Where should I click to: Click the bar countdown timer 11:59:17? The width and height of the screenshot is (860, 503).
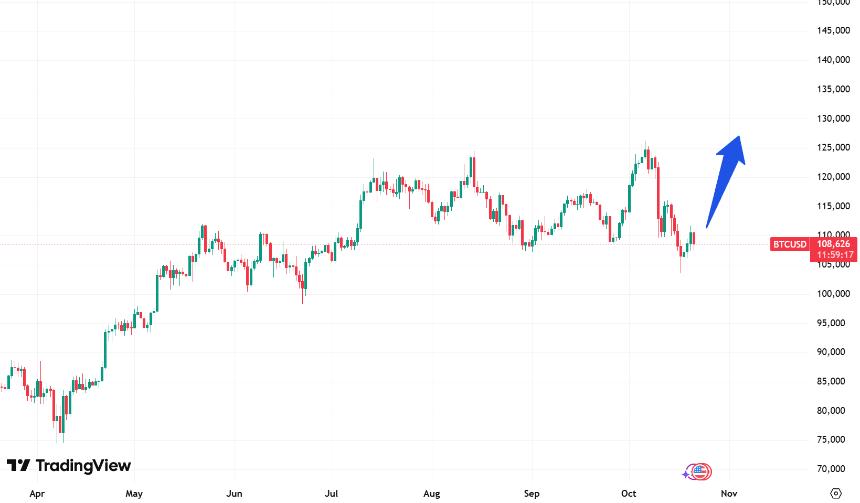833,254
